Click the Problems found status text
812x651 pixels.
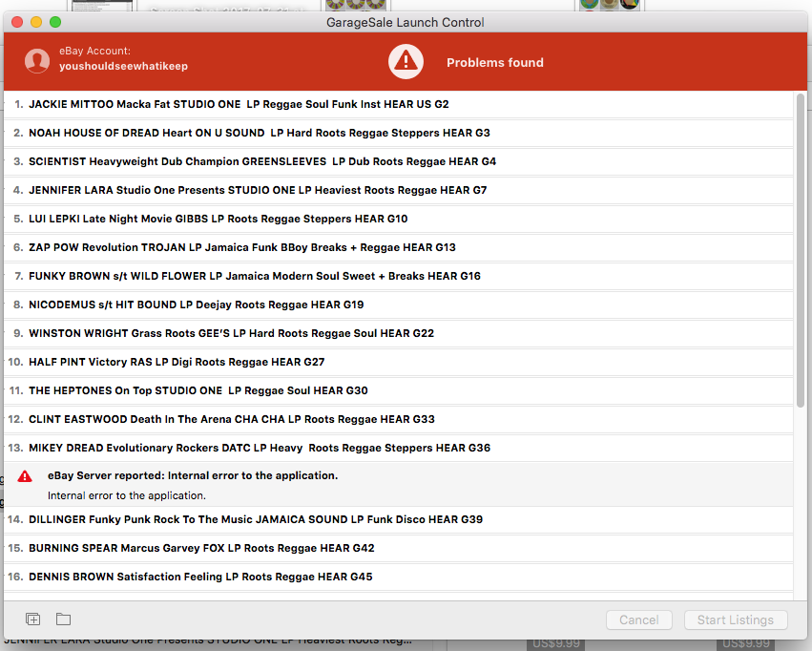pos(495,63)
